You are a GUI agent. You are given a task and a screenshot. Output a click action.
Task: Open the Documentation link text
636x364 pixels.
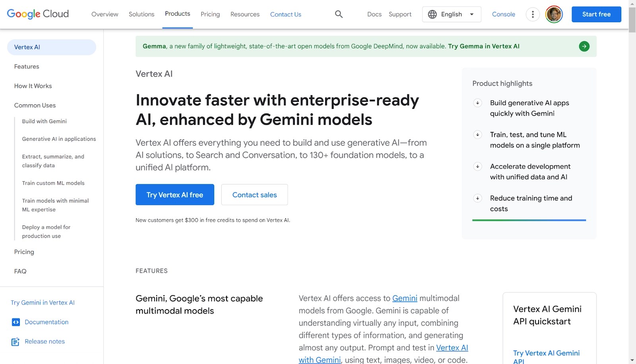pos(47,322)
